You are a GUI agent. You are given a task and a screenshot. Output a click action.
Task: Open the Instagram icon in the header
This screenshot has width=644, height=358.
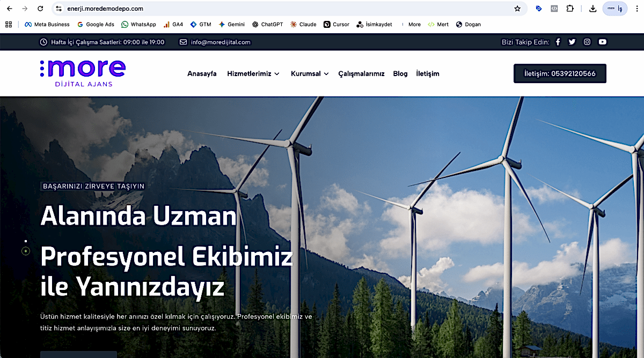pyautogui.click(x=587, y=42)
